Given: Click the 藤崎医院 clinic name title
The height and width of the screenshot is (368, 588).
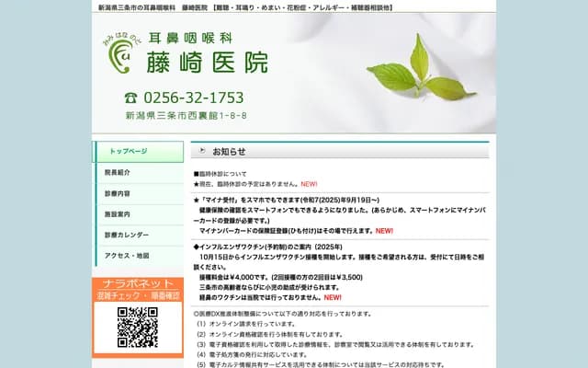Looking at the screenshot, I should [x=213, y=62].
